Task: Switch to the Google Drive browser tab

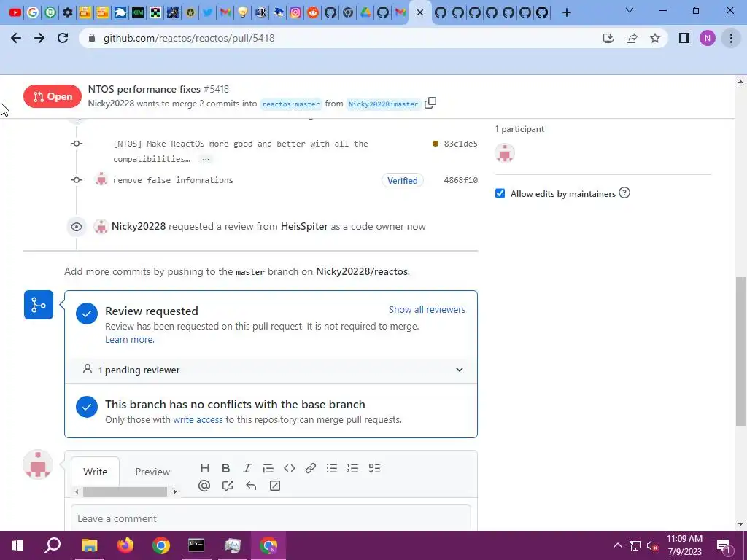Action: (365, 12)
